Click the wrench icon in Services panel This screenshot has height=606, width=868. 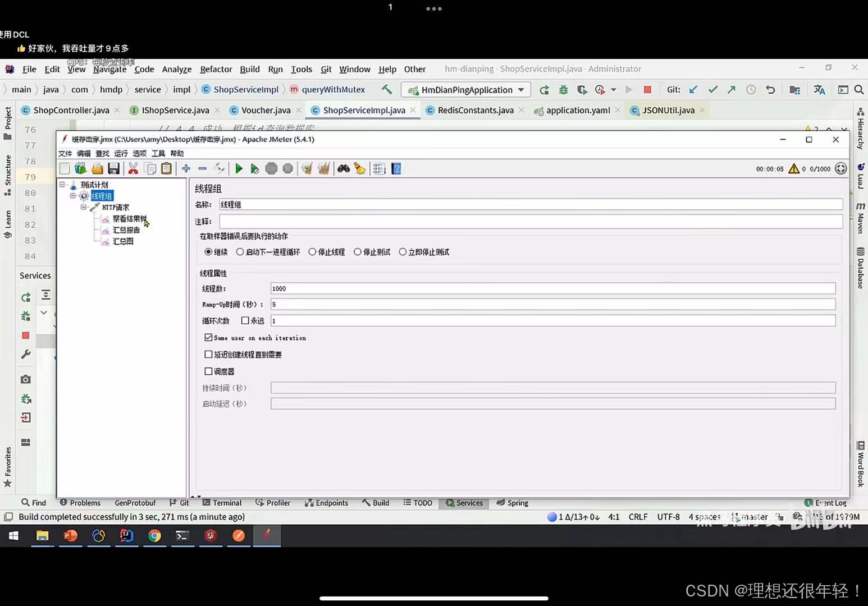point(25,355)
